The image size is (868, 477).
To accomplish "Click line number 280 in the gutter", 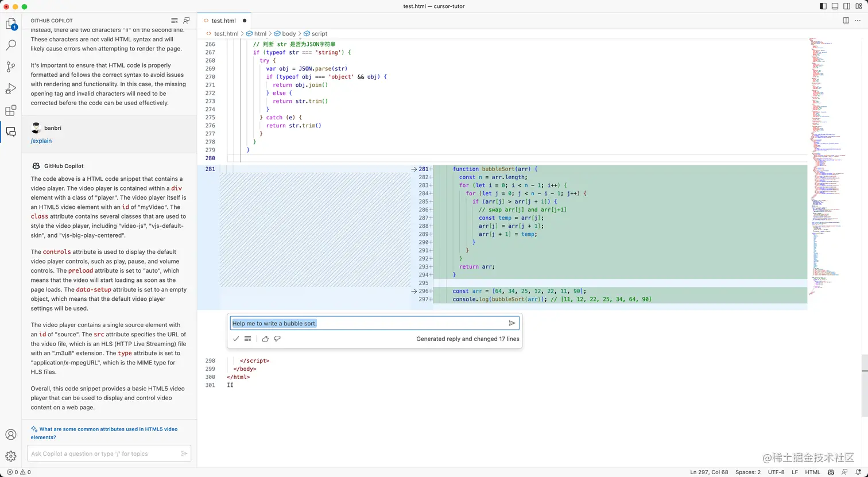I will [210, 158].
